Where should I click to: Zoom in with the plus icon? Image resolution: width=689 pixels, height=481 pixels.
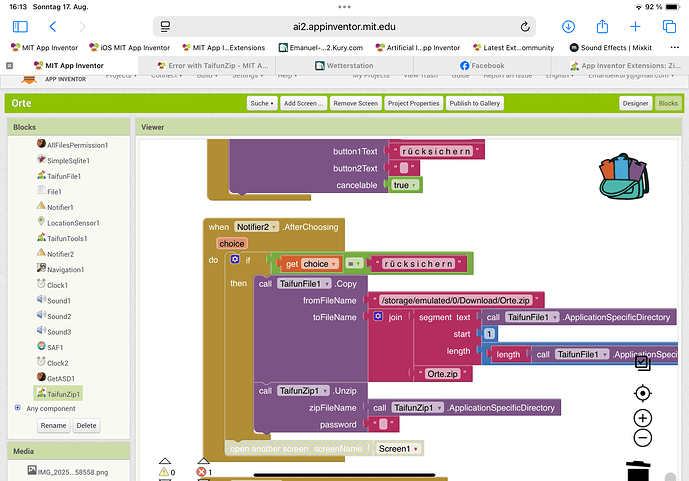[x=642, y=418]
